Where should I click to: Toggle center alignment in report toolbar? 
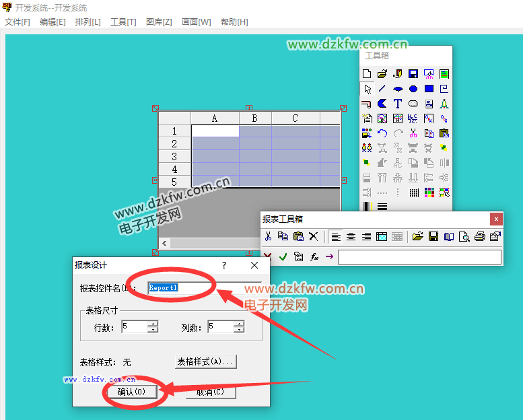point(351,236)
